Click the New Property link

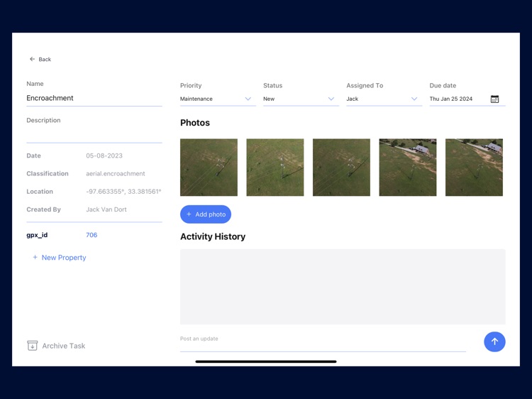tap(60, 258)
